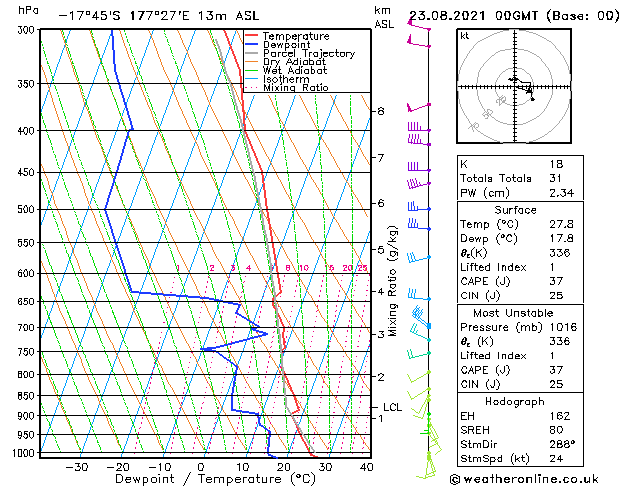
Task: Click the Surface Dewp value 17.8
Action: 561,239
